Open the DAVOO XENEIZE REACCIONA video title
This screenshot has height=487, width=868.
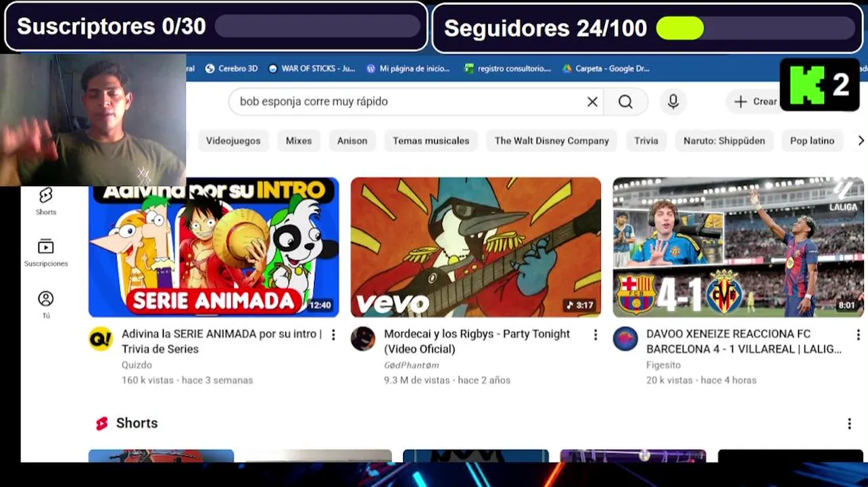[744, 342]
